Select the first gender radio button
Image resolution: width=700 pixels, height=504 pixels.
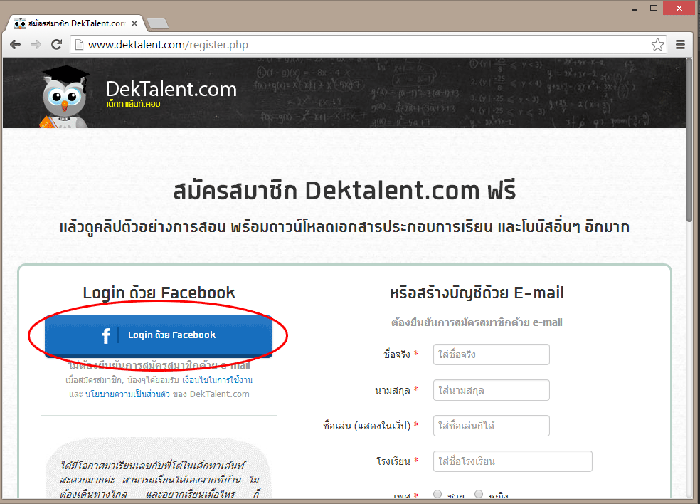click(x=438, y=494)
